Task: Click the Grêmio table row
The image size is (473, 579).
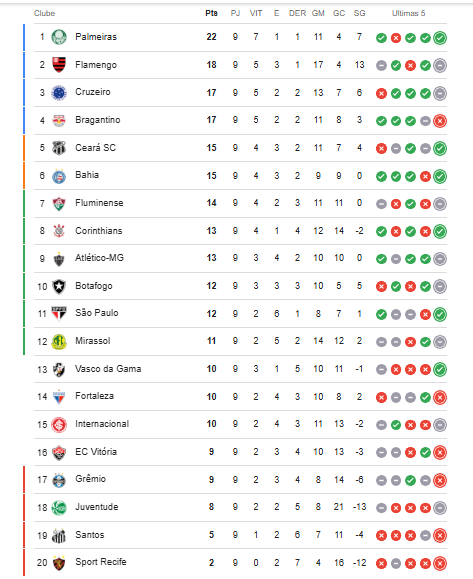Action: (x=240, y=480)
